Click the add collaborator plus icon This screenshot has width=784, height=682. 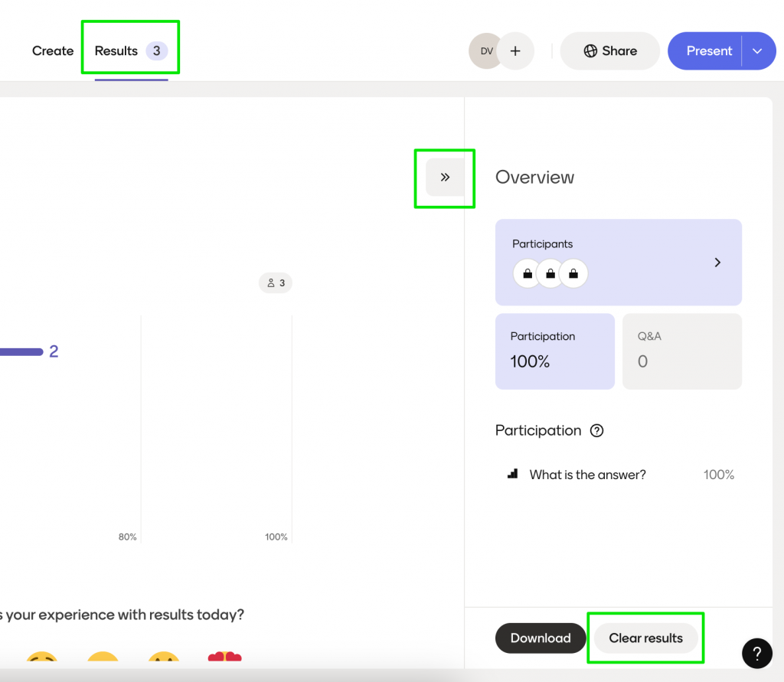[515, 51]
